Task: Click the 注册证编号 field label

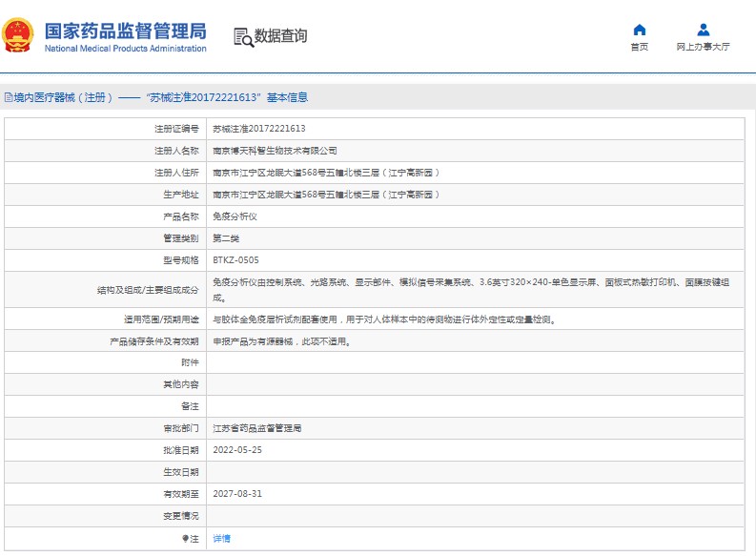Action: click(176, 129)
